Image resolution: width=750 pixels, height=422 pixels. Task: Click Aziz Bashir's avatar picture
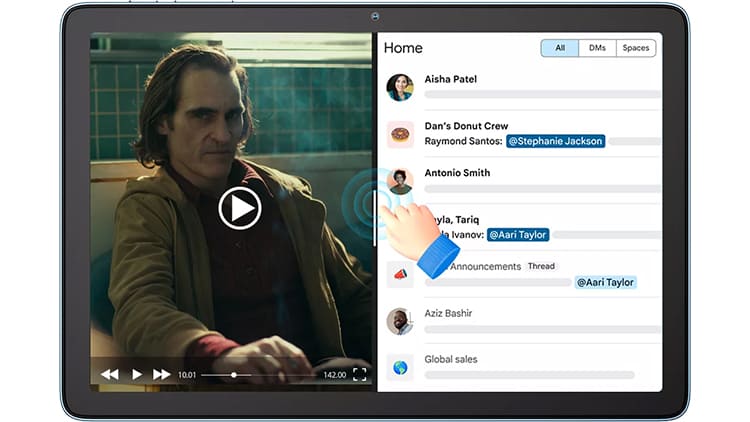(x=400, y=321)
